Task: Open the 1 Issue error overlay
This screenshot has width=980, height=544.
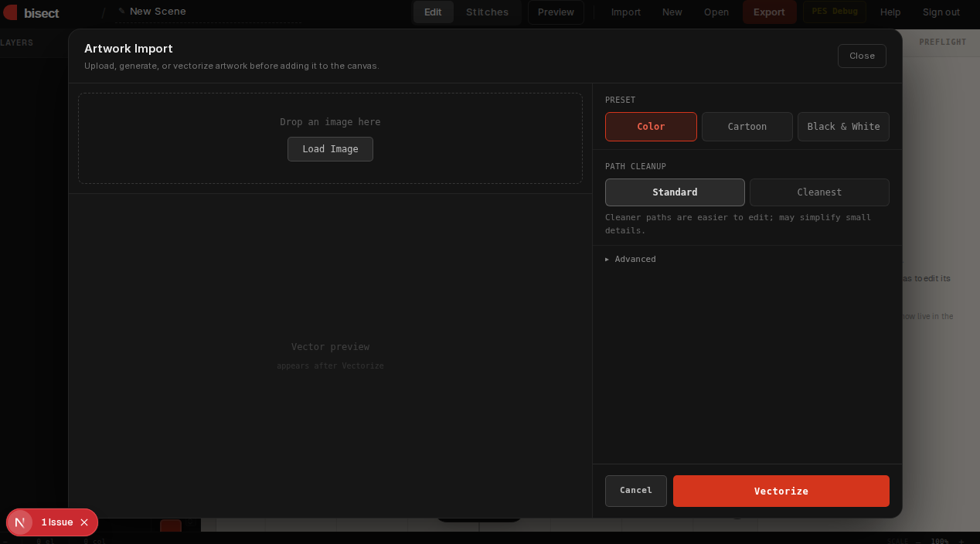Action: click(x=57, y=522)
